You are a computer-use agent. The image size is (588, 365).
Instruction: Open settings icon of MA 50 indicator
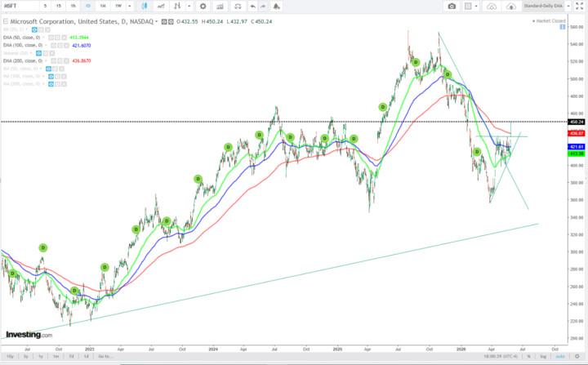coord(56,69)
